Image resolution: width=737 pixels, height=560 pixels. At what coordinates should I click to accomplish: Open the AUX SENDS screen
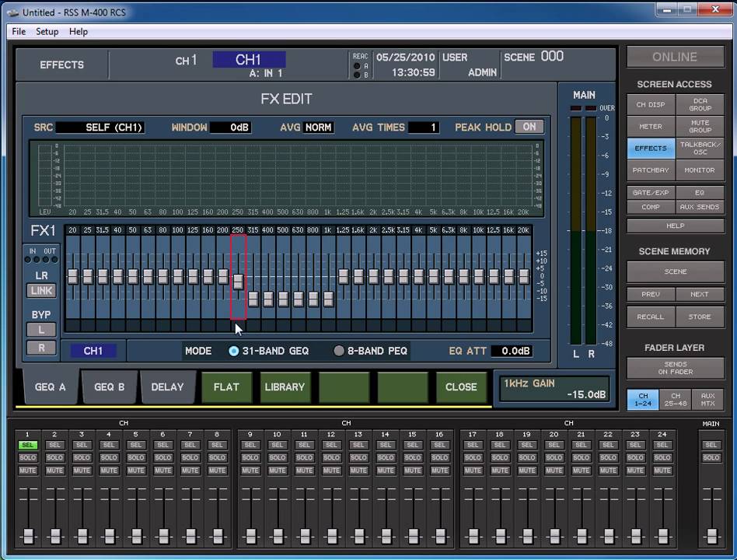coord(700,207)
